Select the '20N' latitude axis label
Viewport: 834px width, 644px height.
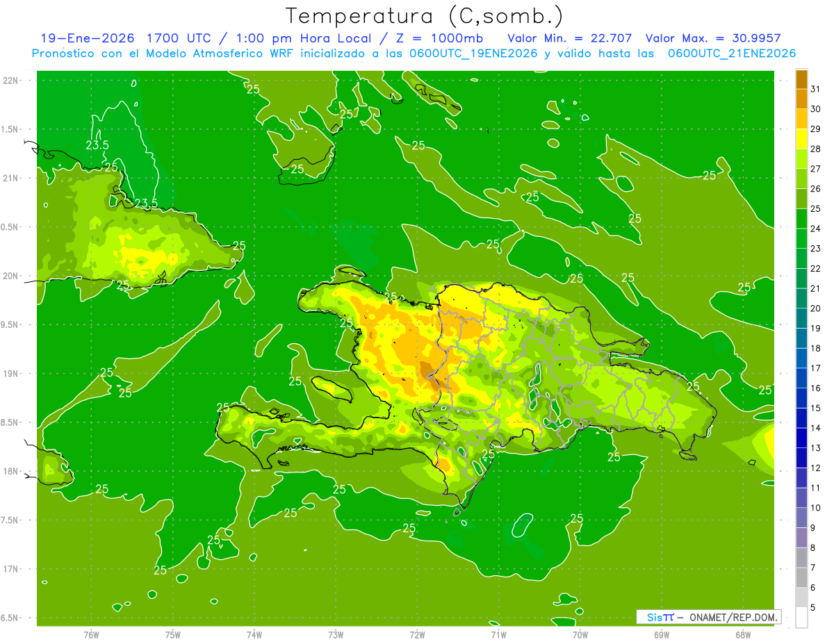click(x=10, y=276)
